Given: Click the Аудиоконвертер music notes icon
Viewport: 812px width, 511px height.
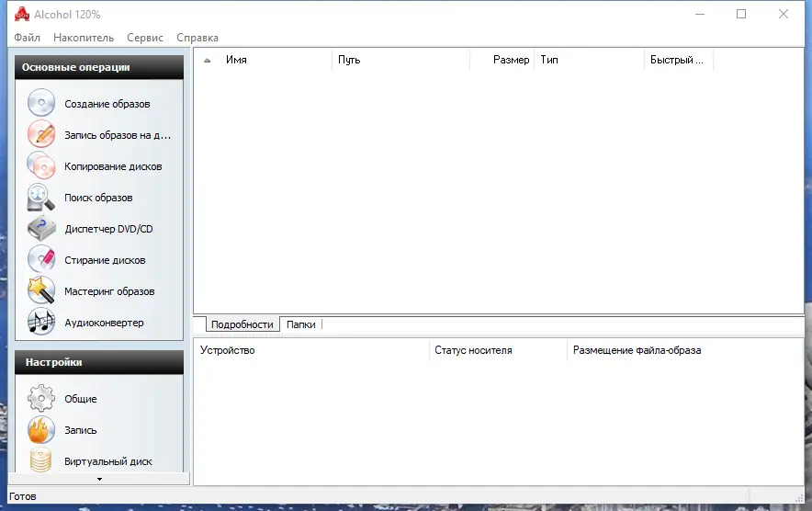Looking at the screenshot, I should pos(41,322).
